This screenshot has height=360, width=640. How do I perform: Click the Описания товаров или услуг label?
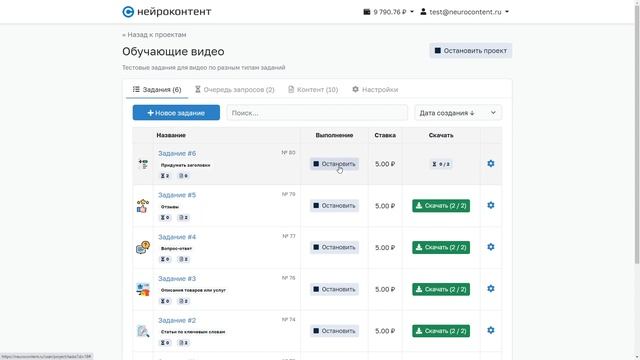point(193,290)
